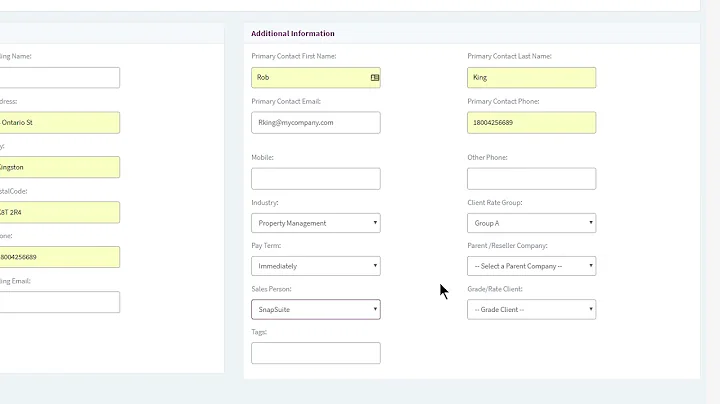Click the Client Rate Group label
This screenshot has height=404, width=720.
495,202
